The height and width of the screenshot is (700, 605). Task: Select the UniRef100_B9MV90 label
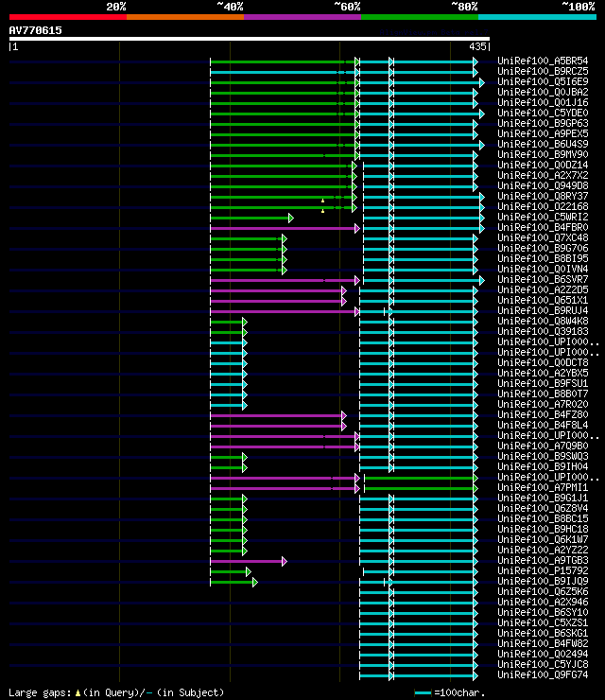pyautogui.click(x=543, y=154)
